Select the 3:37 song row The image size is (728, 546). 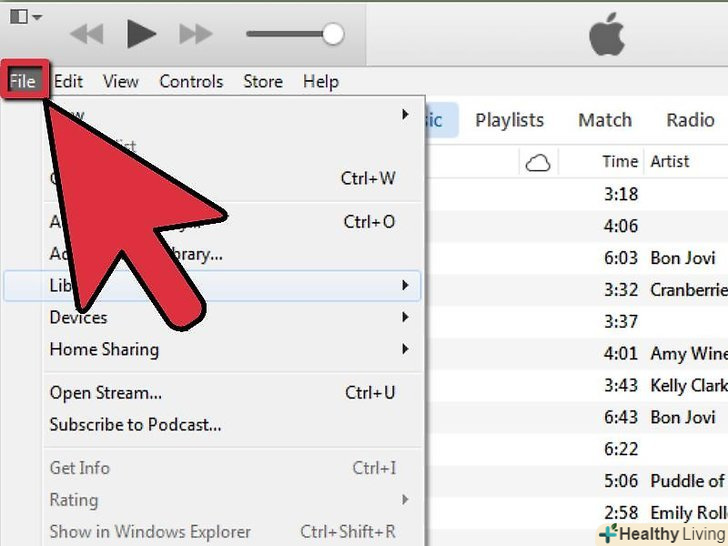[x=578, y=321]
